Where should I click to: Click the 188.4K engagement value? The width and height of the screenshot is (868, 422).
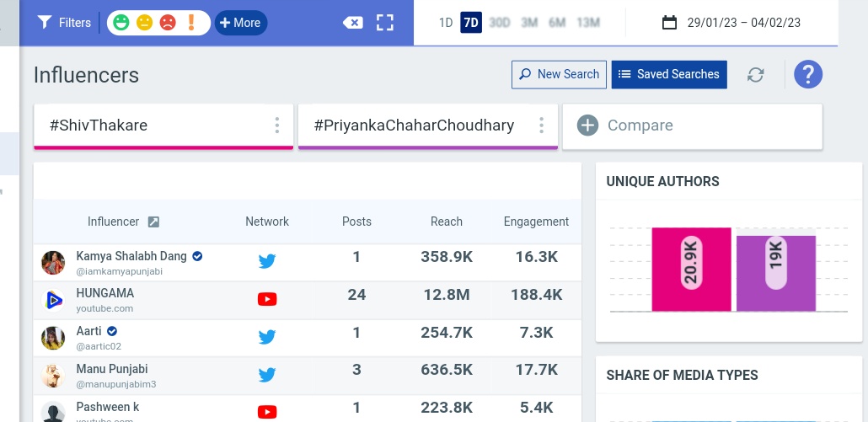(x=537, y=295)
